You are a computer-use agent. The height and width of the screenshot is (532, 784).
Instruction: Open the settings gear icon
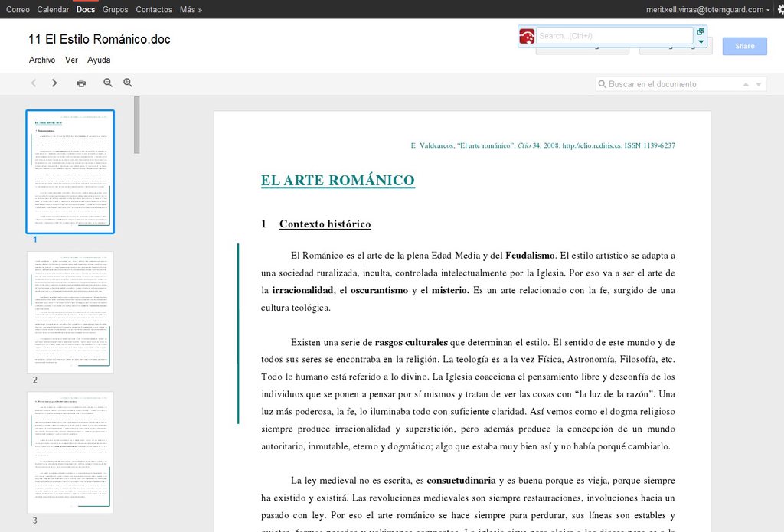point(780,9)
